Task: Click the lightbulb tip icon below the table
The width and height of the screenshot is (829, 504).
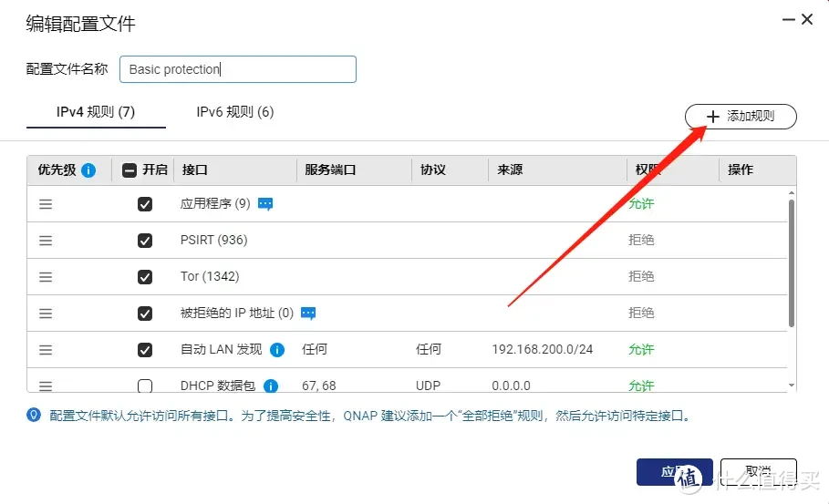Action: pyautogui.click(x=34, y=416)
